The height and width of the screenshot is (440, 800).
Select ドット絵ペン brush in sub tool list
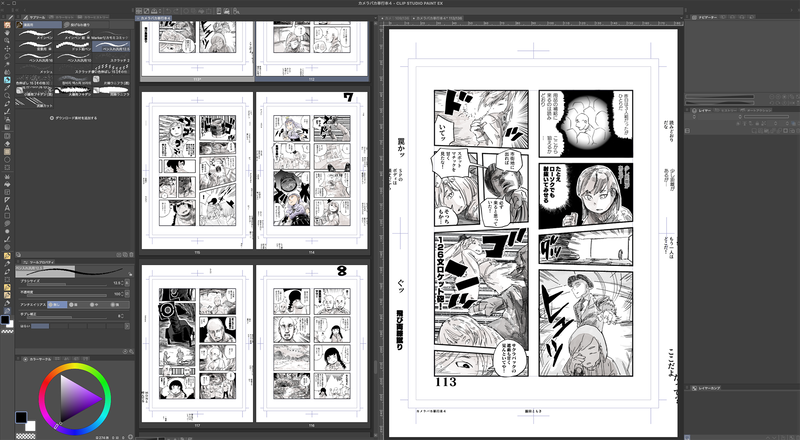pos(73,46)
